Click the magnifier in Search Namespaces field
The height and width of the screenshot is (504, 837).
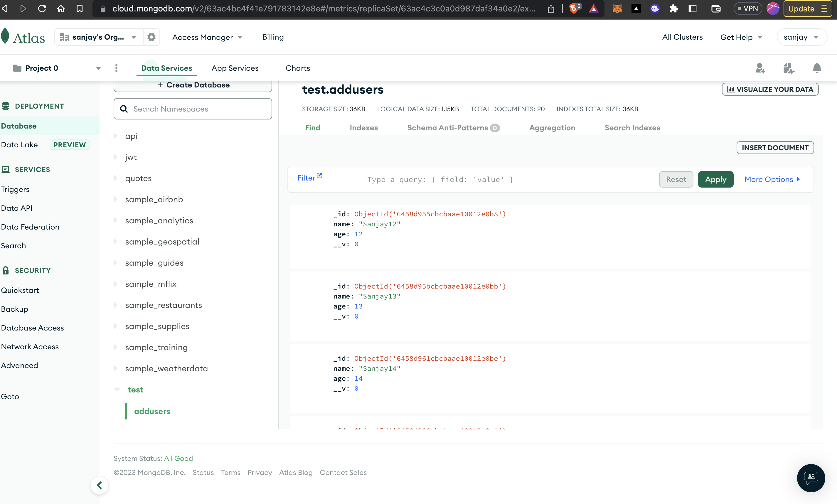coord(124,109)
